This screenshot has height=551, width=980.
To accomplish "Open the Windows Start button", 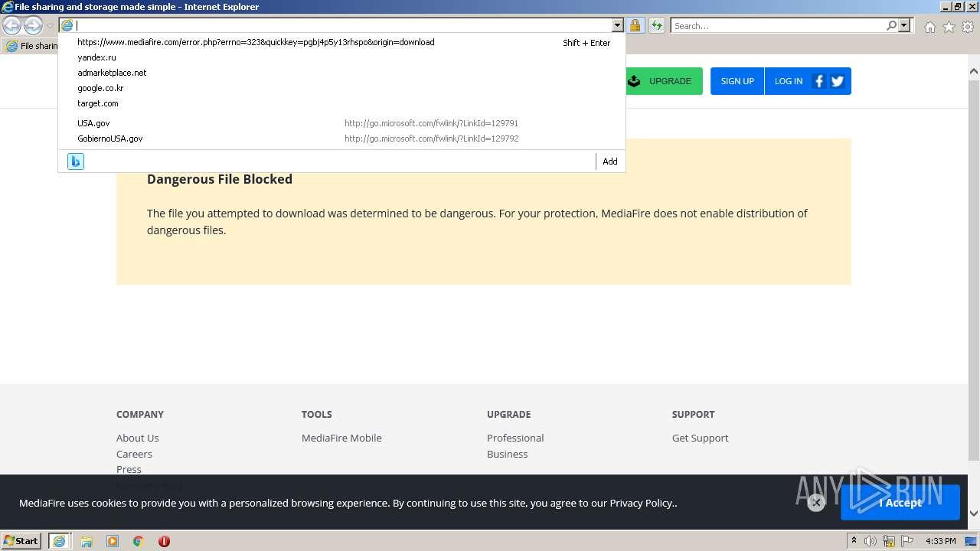I will pyautogui.click(x=21, y=541).
